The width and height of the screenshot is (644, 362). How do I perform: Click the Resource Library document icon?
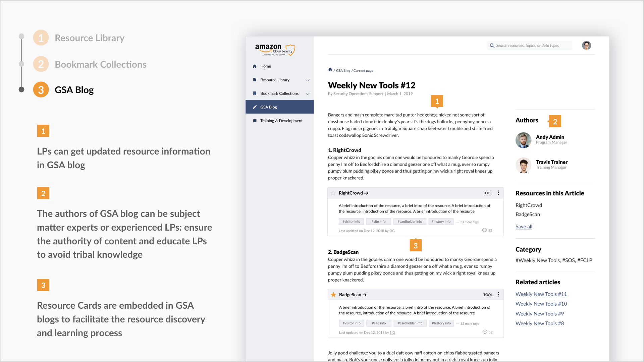(255, 80)
